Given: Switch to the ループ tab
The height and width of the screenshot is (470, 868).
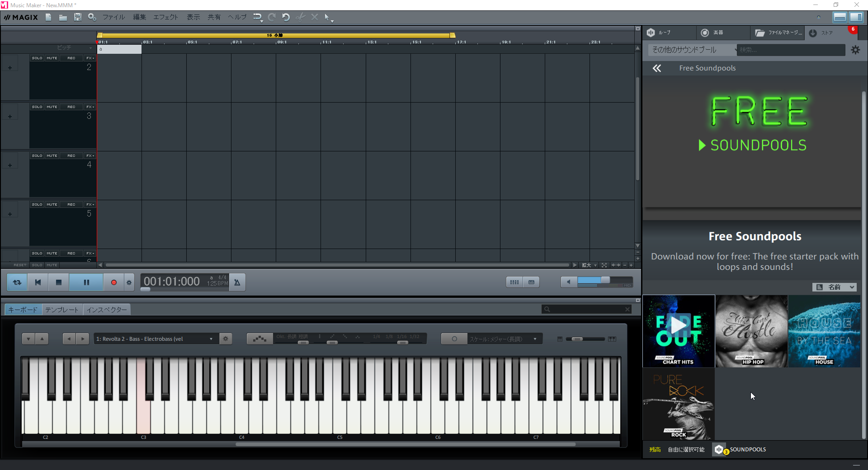Looking at the screenshot, I should coord(669,33).
